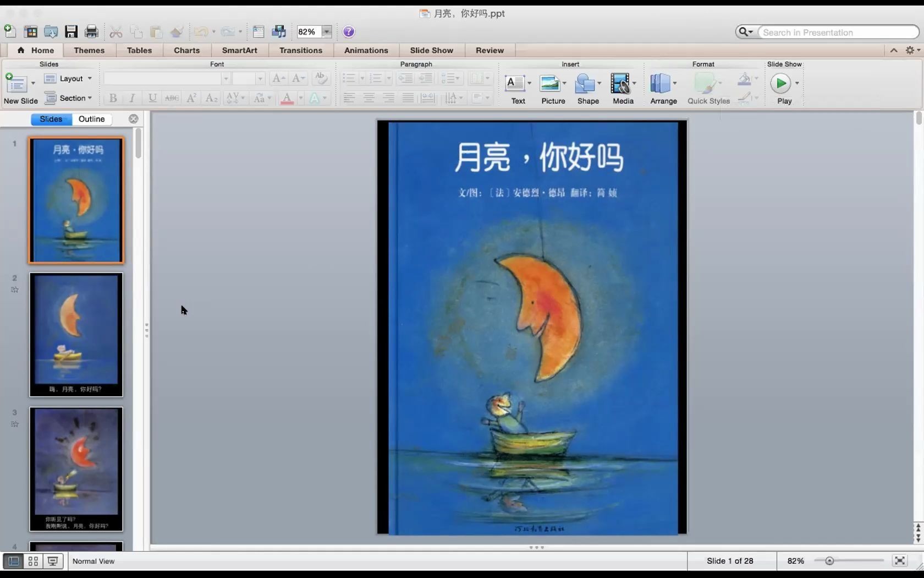The width and height of the screenshot is (924, 578).
Task: Select slide 2 thumbnail
Action: [76, 335]
